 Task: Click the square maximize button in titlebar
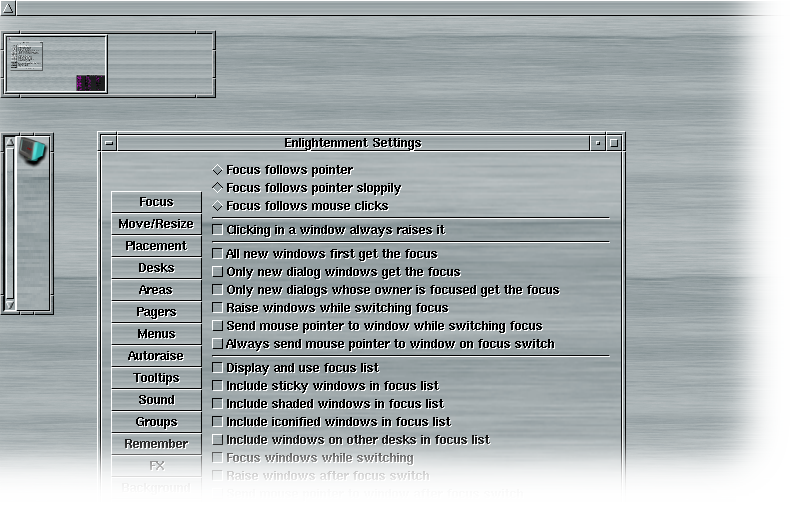click(x=614, y=143)
